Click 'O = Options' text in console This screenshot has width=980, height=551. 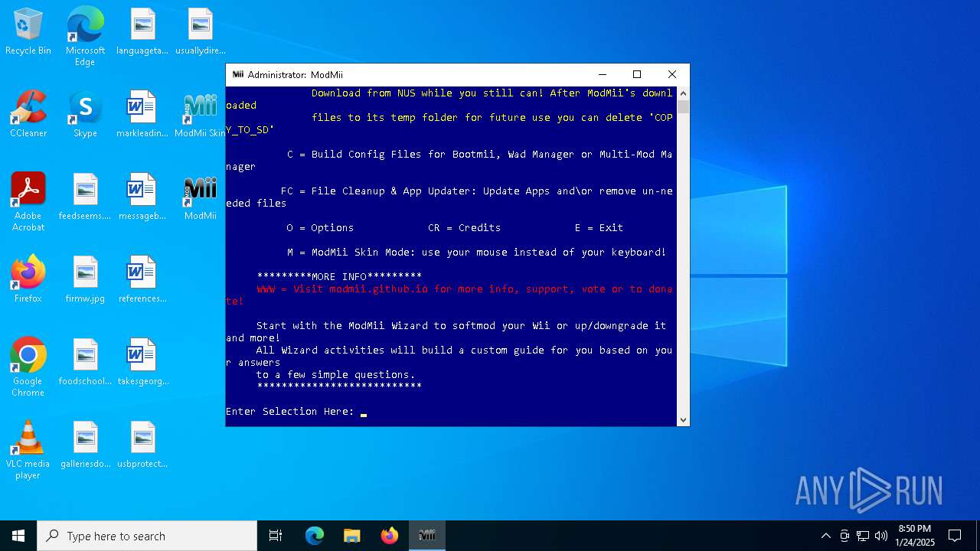click(320, 228)
